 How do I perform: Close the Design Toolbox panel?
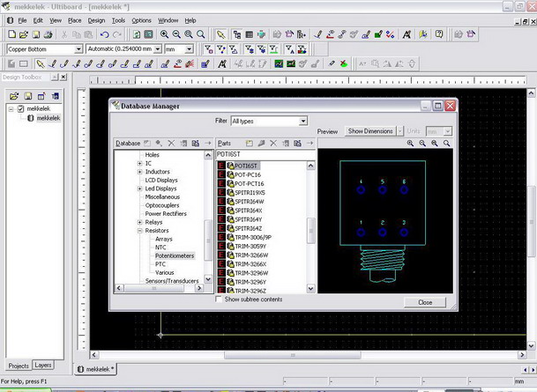click(x=63, y=78)
